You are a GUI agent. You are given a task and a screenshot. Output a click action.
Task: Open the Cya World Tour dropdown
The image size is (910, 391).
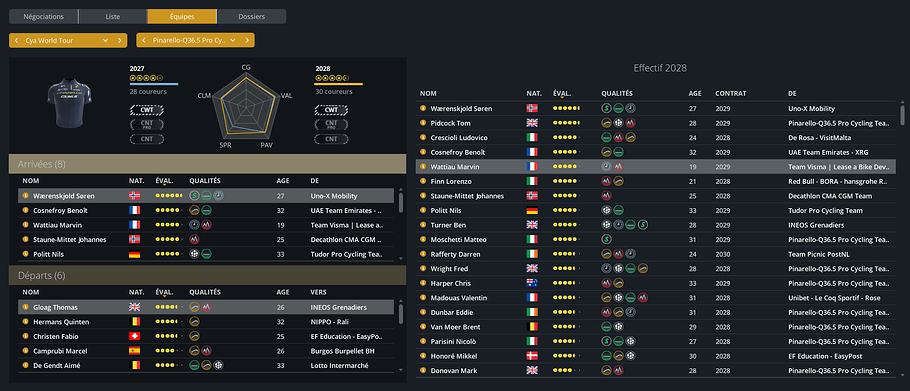click(x=60, y=41)
